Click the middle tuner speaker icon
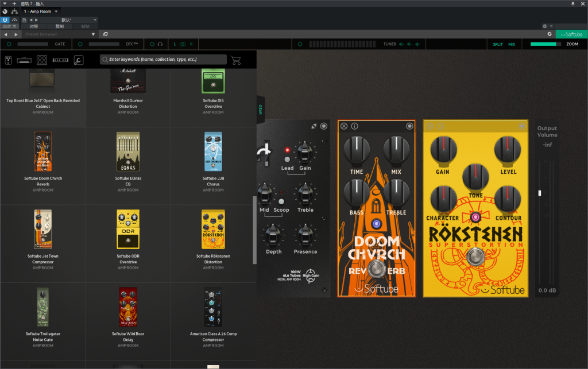 409,44
